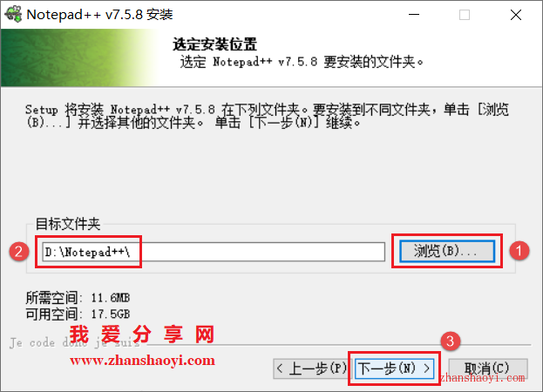The height and width of the screenshot is (392, 543).
Task: Click the 目标文件夹 group label
Action: point(68,224)
